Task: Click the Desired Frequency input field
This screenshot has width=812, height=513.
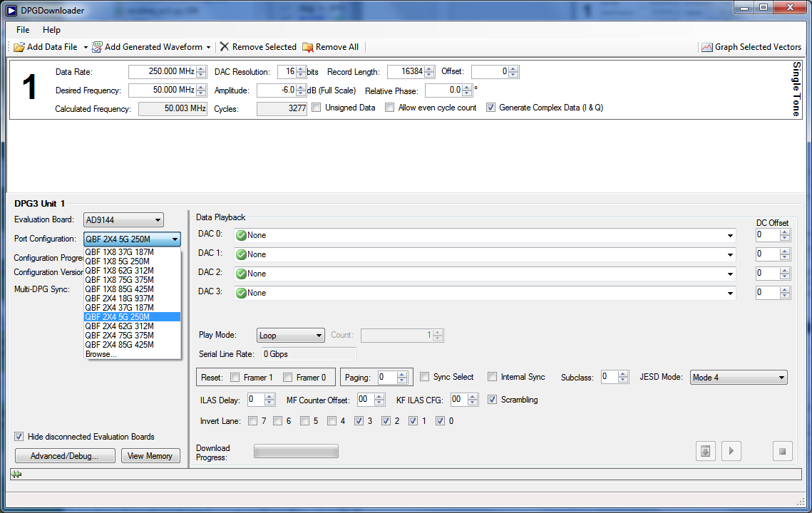Action: click(x=162, y=90)
